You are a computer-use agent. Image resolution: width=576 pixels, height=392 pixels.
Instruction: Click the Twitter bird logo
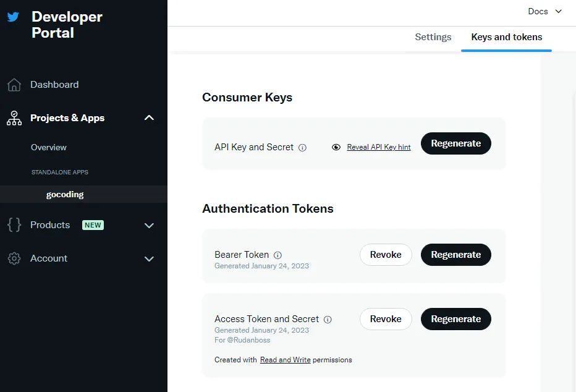(x=14, y=17)
